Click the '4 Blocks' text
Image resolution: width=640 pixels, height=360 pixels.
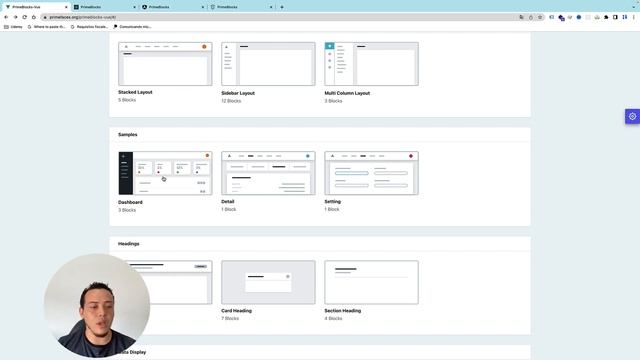click(x=333, y=318)
